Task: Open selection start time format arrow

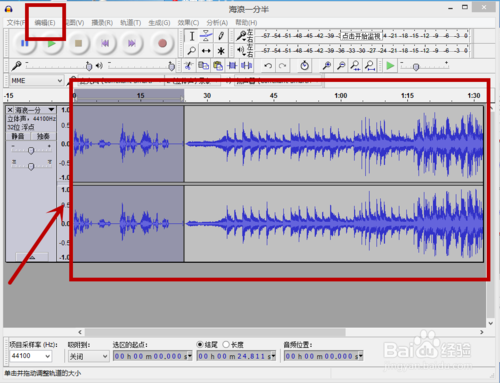Action: pos(190,356)
